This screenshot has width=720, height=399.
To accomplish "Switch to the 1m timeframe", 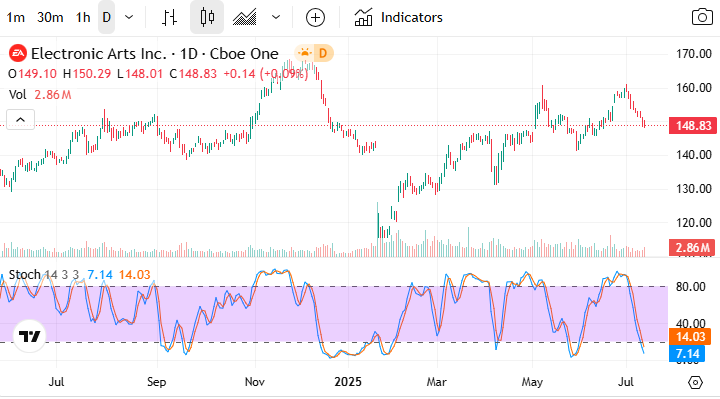I will pyautogui.click(x=15, y=17).
